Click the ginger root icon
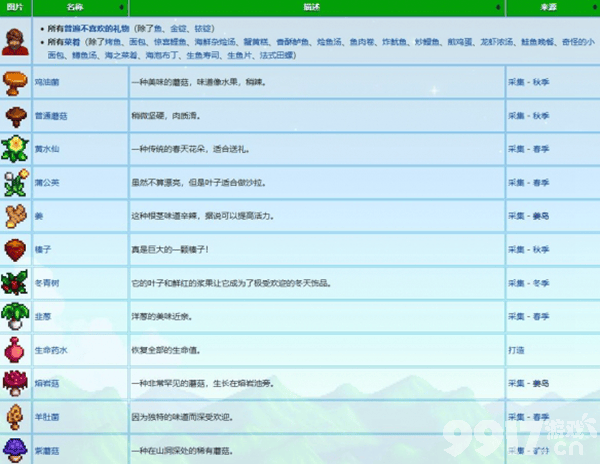This screenshot has width=600, height=464. [x=16, y=216]
